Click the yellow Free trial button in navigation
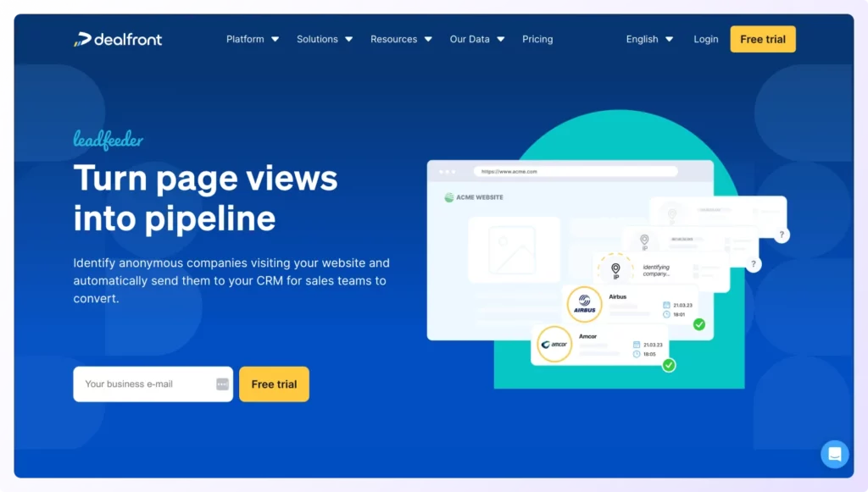Image resolution: width=868 pixels, height=492 pixels. (762, 38)
